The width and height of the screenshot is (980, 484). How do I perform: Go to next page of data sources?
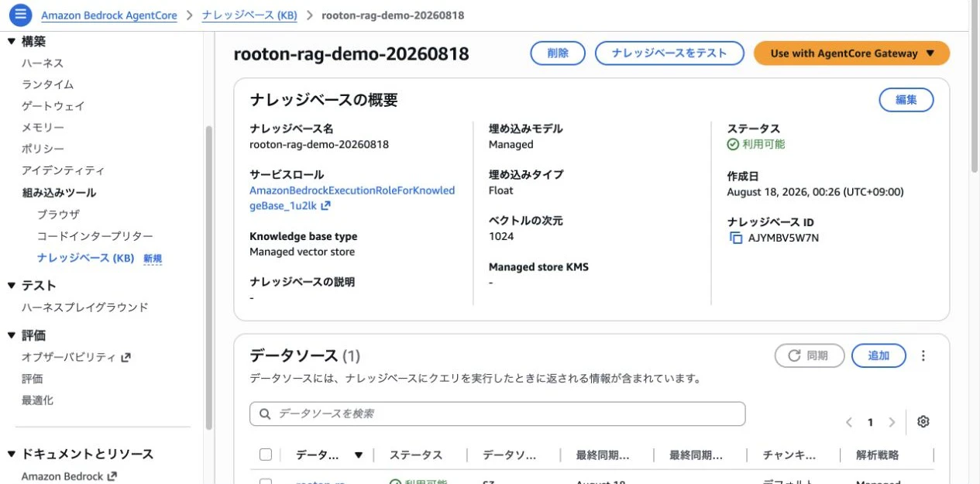pos(892,422)
